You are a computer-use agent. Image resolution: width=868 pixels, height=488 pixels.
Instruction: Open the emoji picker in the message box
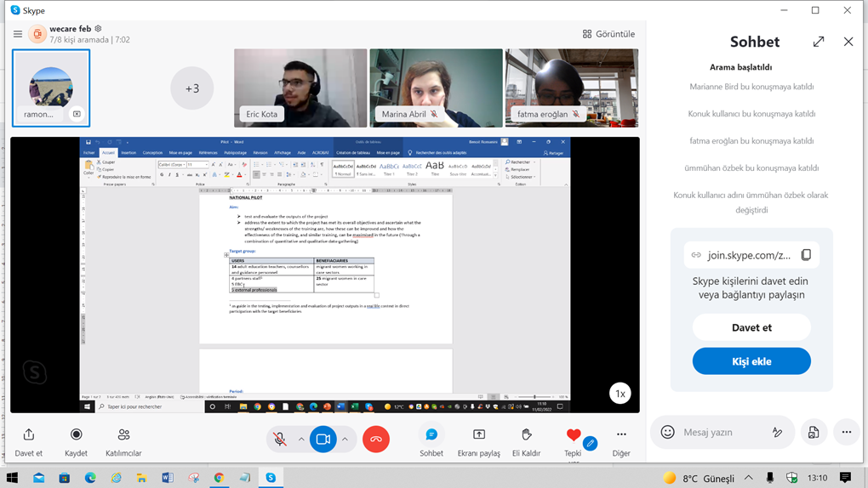668,432
